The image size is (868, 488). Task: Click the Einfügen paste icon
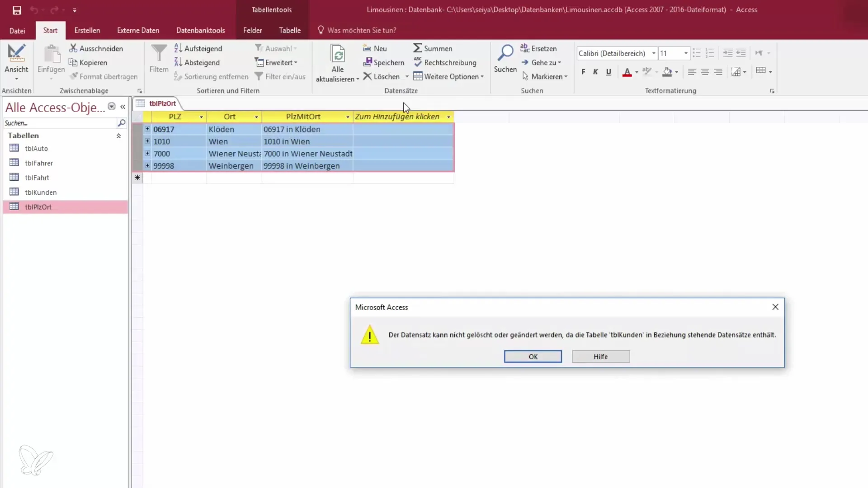point(52,53)
